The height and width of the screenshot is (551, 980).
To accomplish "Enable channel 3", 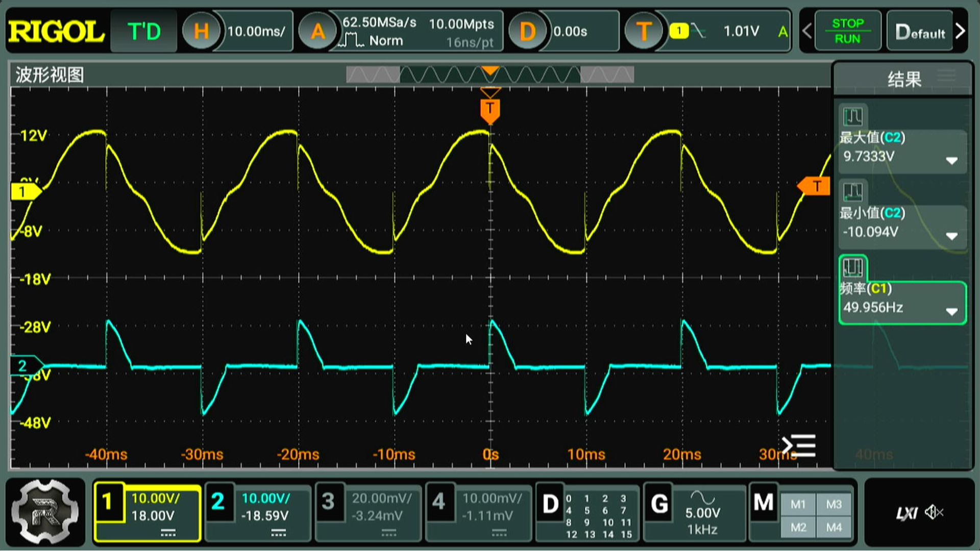I will point(328,502).
